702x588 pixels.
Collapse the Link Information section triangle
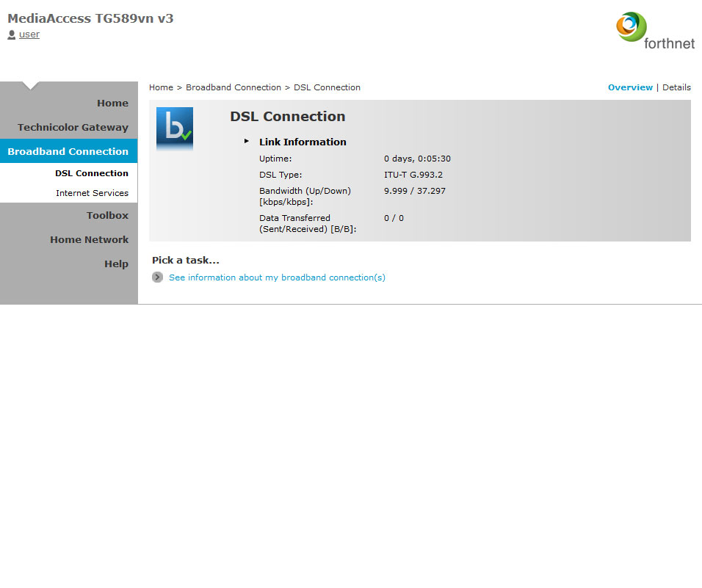pyautogui.click(x=246, y=141)
